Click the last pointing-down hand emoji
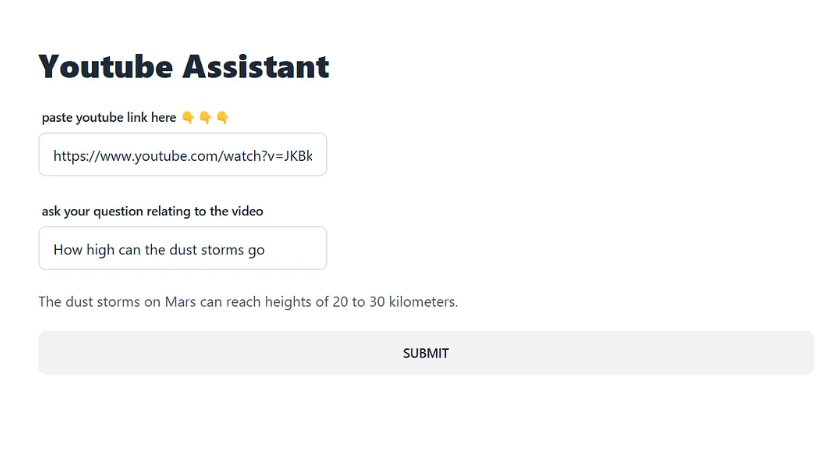819x469 pixels. (222, 118)
